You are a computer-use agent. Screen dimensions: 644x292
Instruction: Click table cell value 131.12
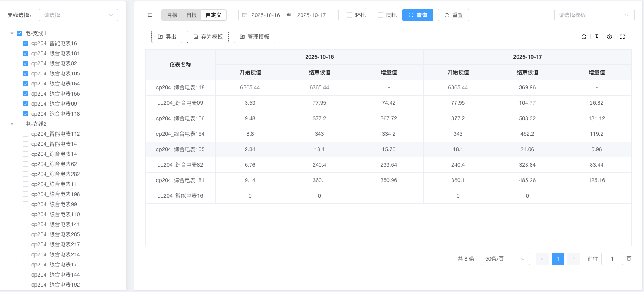[597, 118]
